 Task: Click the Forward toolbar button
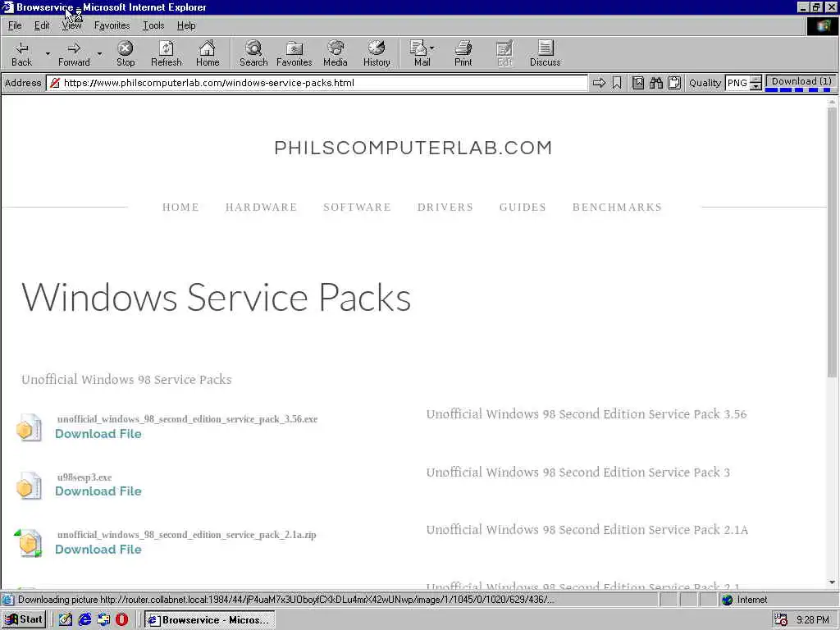[74, 53]
